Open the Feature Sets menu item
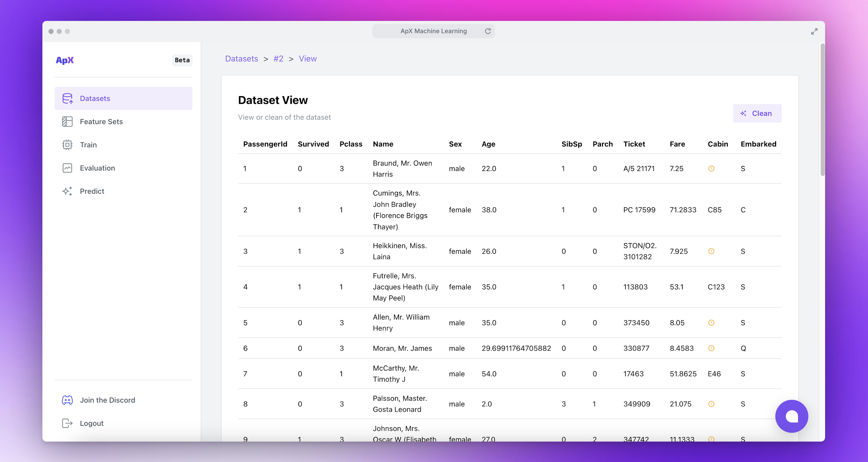Image resolution: width=868 pixels, height=462 pixels. [101, 122]
